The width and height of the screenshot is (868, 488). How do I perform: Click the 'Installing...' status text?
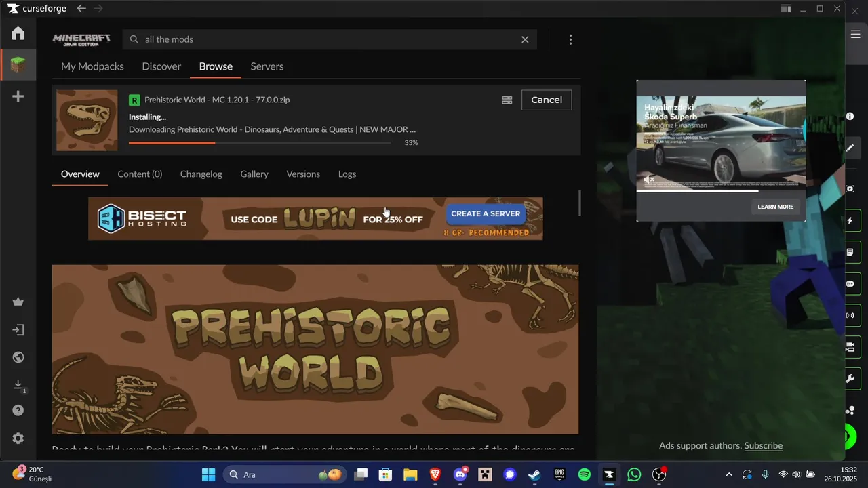(x=147, y=117)
